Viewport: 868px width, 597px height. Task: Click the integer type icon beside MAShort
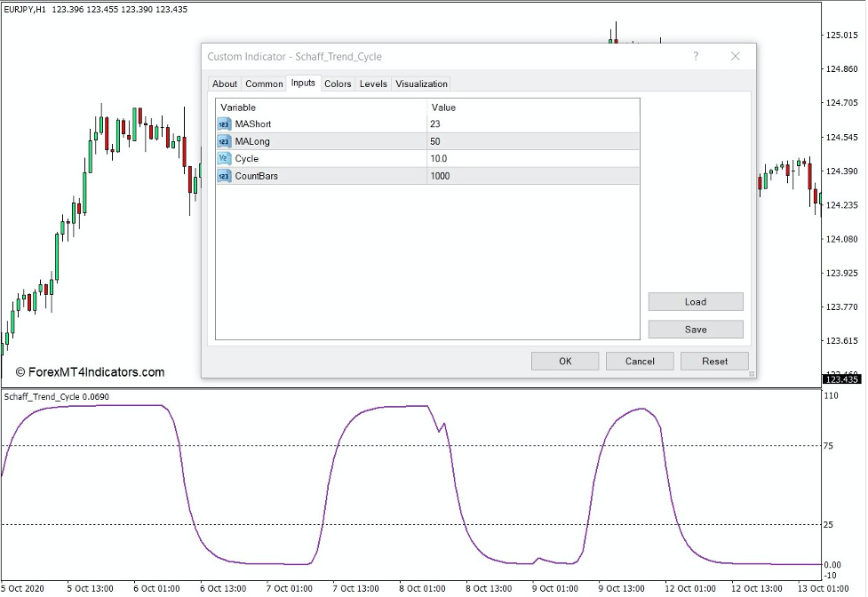(x=224, y=124)
